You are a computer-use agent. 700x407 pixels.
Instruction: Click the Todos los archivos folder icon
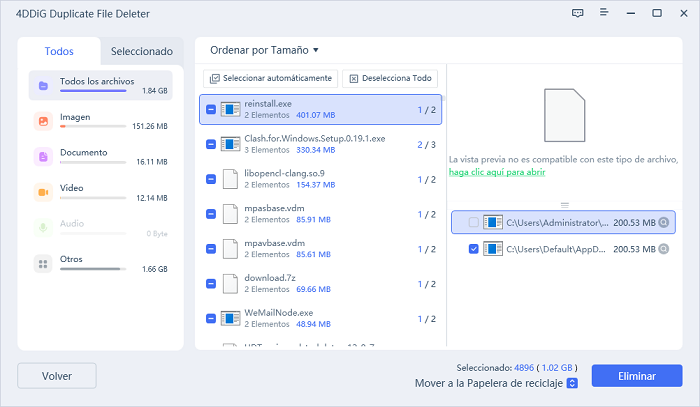pyautogui.click(x=43, y=86)
